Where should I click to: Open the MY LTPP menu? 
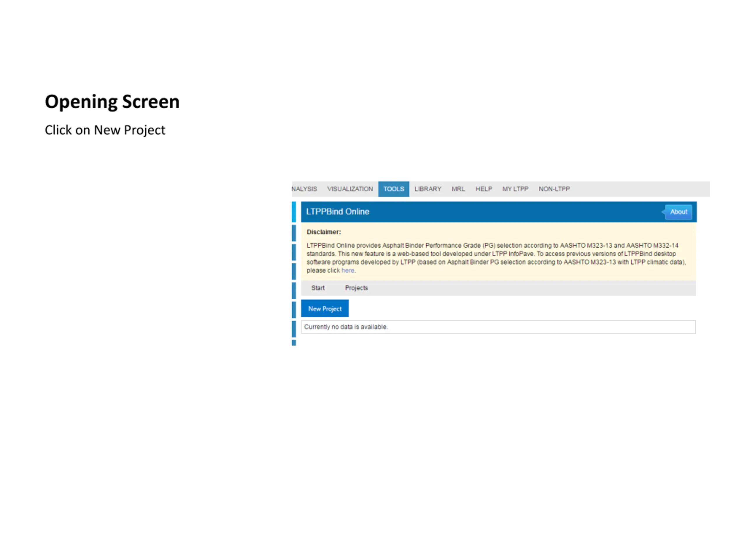click(515, 189)
